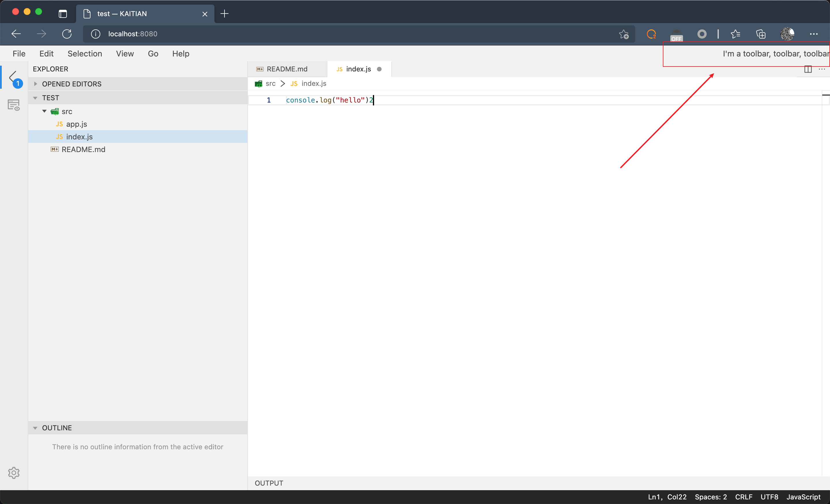The width and height of the screenshot is (830, 504).
Task: Open browser profile avatar
Action: click(787, 34)
